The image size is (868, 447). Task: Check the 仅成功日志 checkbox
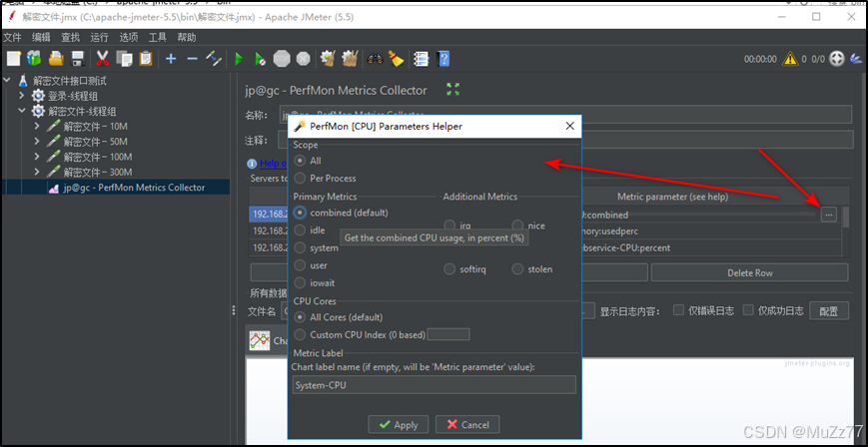(748, 309)
